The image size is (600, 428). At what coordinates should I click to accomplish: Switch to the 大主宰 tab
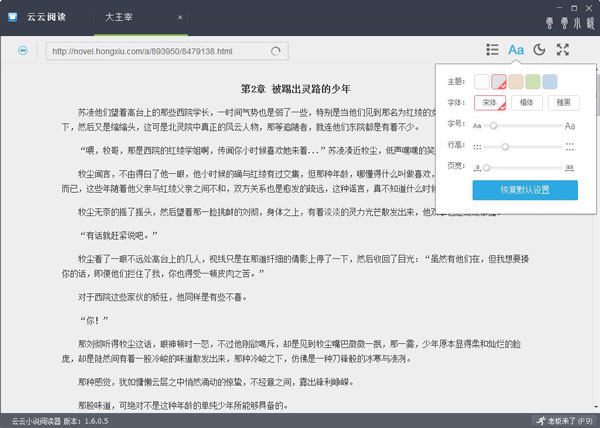pyautogui.click(x=140, y=18)
